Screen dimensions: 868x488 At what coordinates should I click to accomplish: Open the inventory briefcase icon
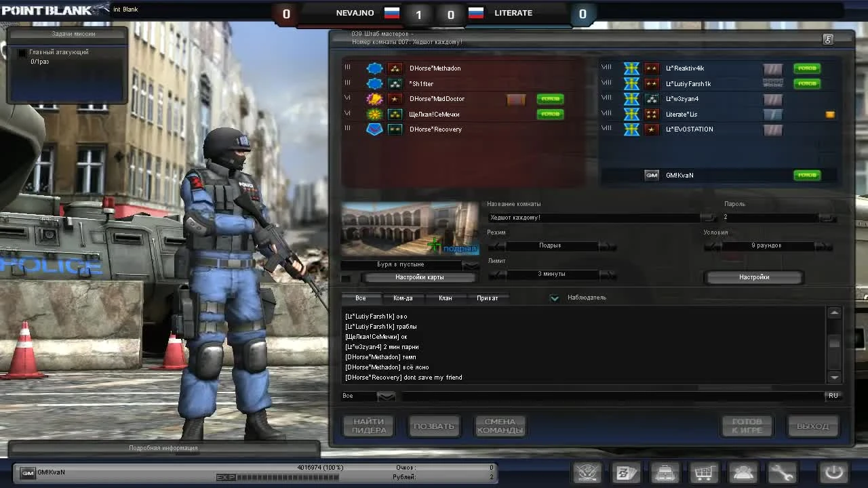(x=665, y=472)
